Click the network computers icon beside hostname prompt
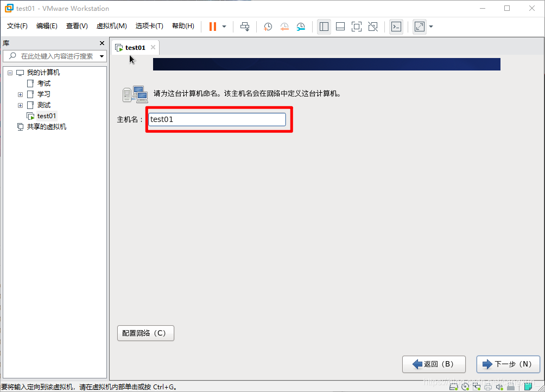The image size is (545, 392). click(x=136, y=94)
